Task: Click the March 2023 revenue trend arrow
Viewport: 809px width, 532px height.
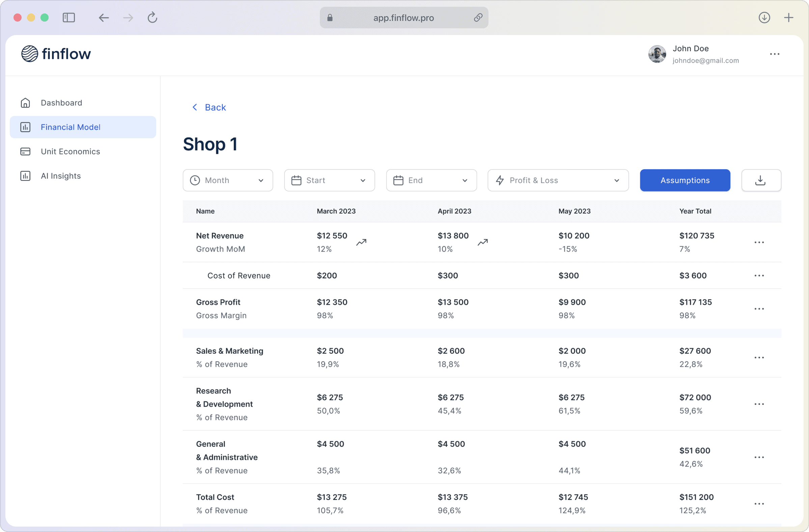Action: [361, 242]
